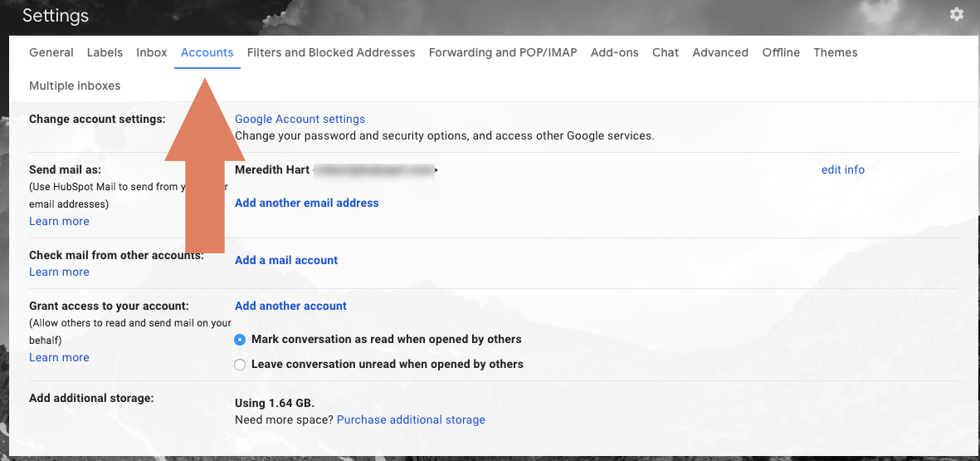Open the Add-ons tab
The height and width of the screenshot is (461, 980).
pyautogui.click(x=615, y=52)
